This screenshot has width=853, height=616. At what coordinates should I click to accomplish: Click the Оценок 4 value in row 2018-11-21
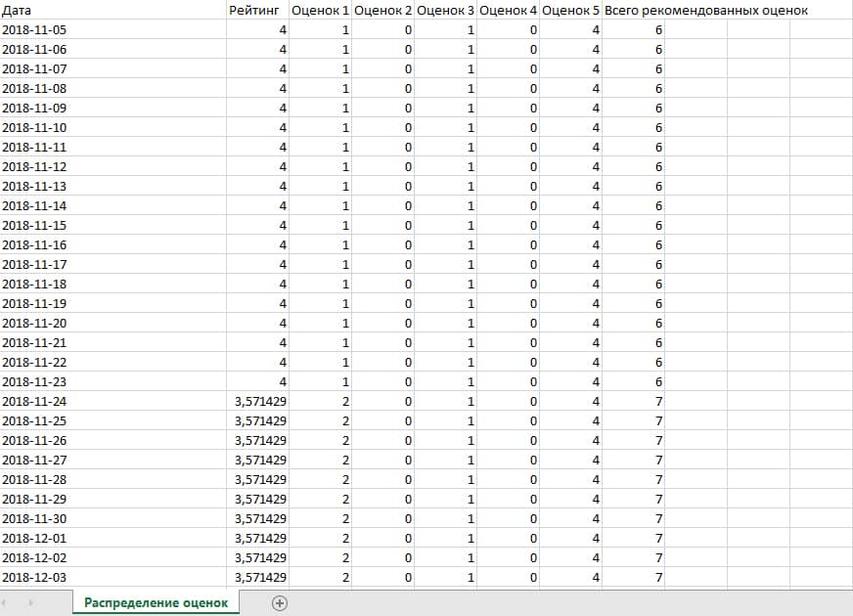[508, 343]
